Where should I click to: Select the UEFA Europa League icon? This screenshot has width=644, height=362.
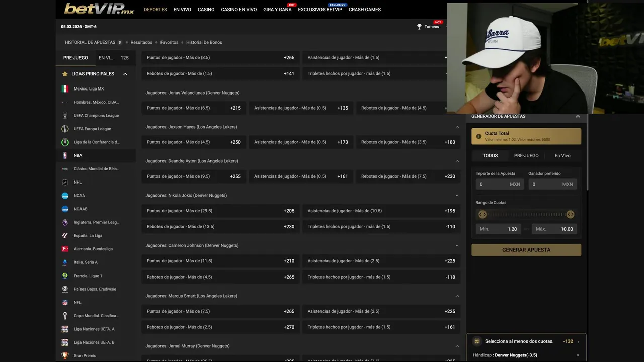tap(65, 129)
